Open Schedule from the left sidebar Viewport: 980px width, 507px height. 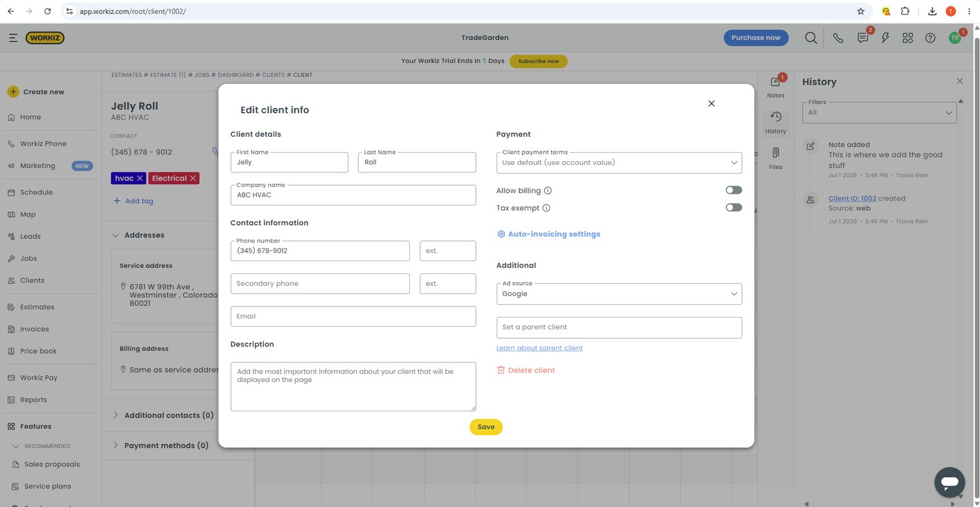36,193
